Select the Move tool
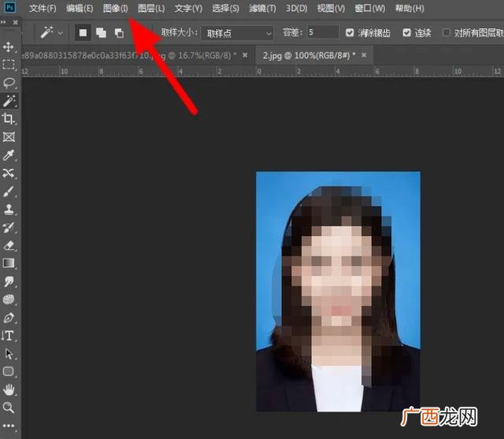This screenshot has width=504, height=439. [9, 47]
